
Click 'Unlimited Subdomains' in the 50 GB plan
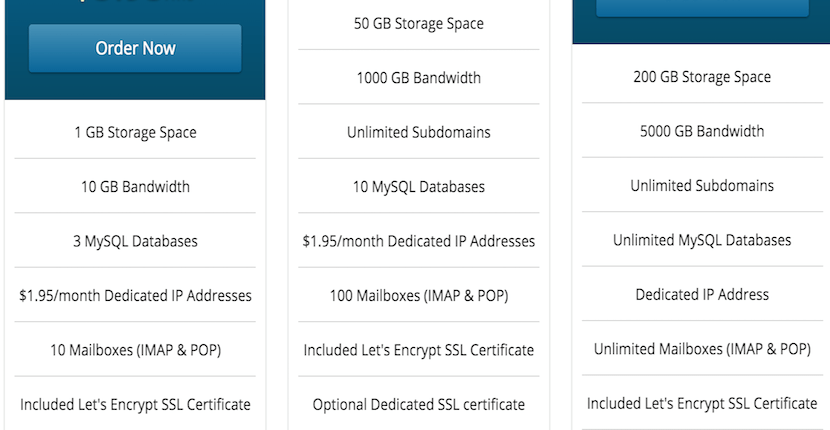pyautogui.click(x=419, y=132)
